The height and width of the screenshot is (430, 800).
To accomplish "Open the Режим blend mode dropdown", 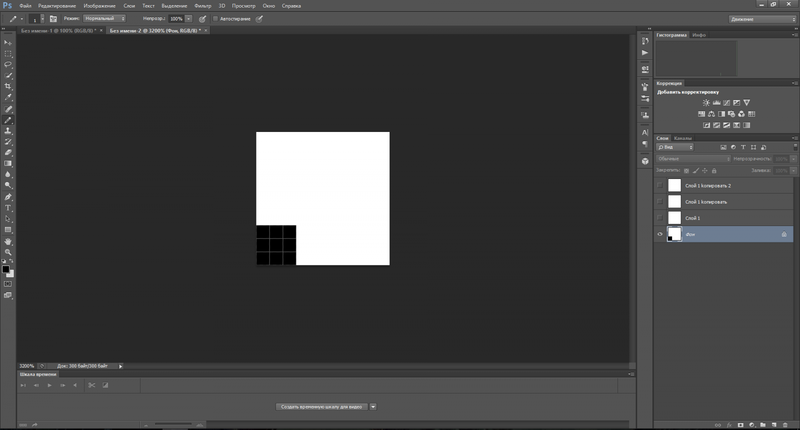I will pyautogui.click(x=106, y=18).
